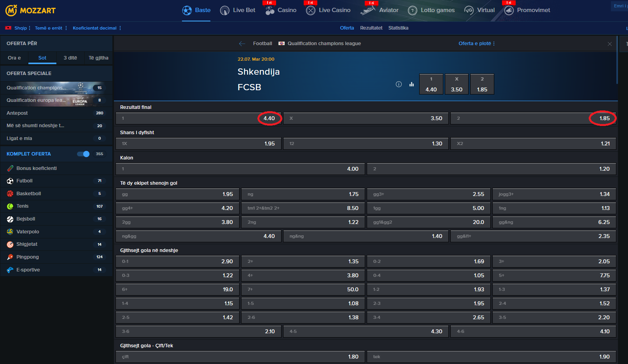The image size is (628, 364).
Task: Select ng odds 1.75
Action: pos(303,194)
